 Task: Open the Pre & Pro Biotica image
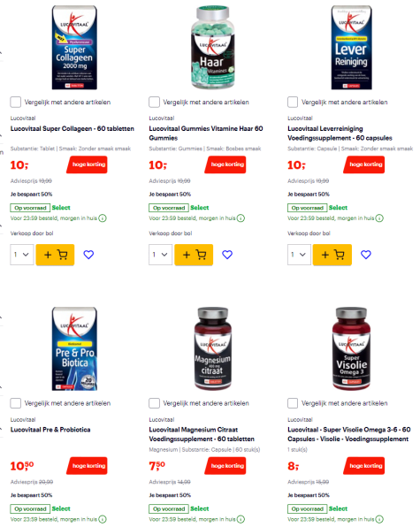tap(74, 348)
